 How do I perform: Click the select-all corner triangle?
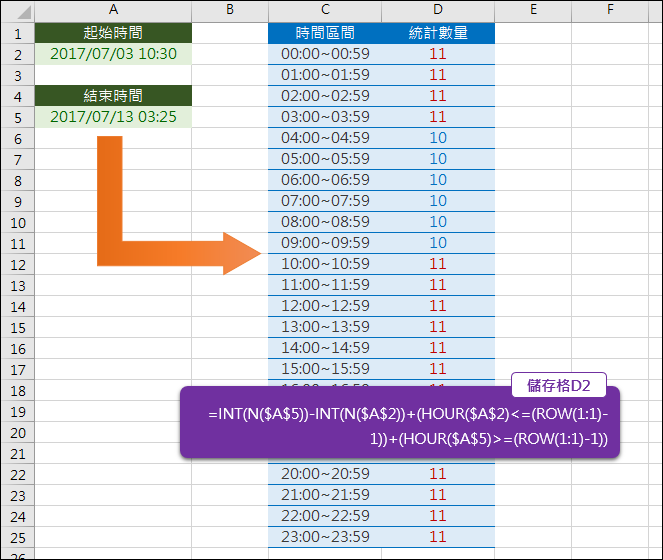tap(24, 12)
